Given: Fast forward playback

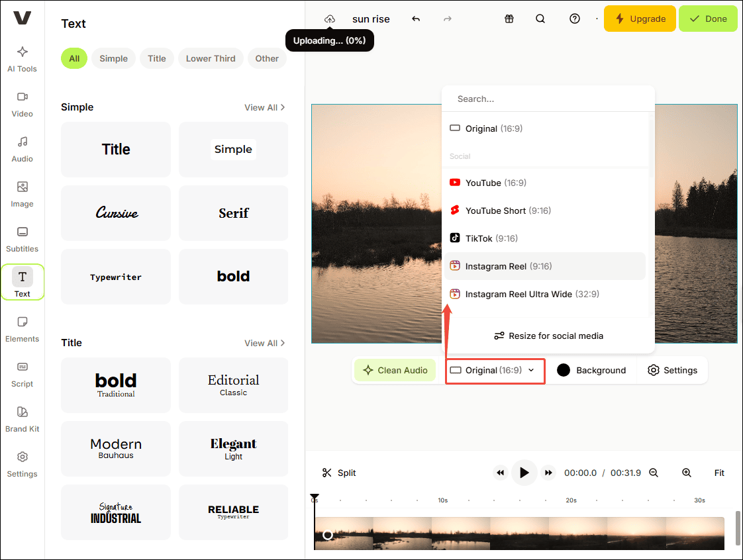Looking at the screenshot, I should (548, 473).
